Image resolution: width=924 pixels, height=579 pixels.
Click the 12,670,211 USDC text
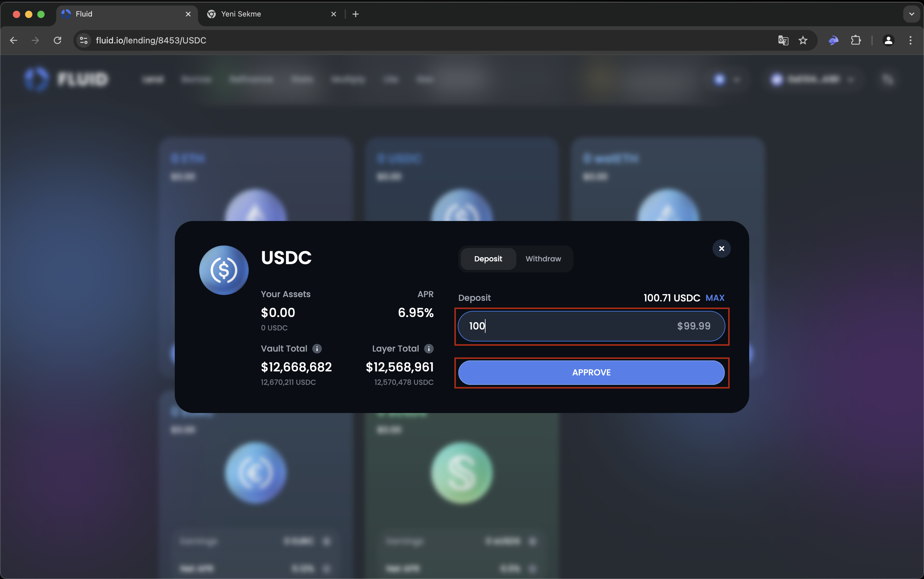288,382
